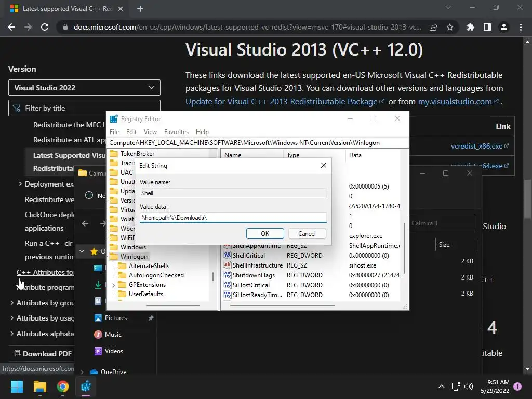Click the Value name field showing Shell
Viewport: 532px width, 399px height.
pos(233,193)
